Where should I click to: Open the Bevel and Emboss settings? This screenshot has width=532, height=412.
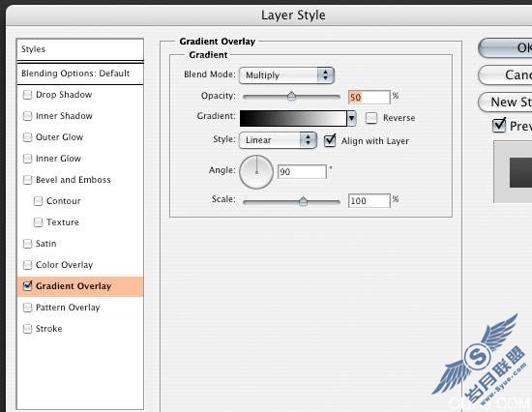pos(74,180)
